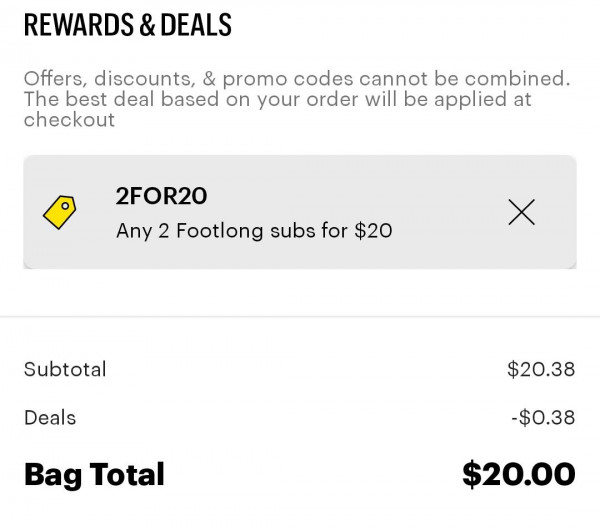Screen dimensions: 600x530
Task: Click the 'Footlong' word in deal card
Action: coord(219,231)
